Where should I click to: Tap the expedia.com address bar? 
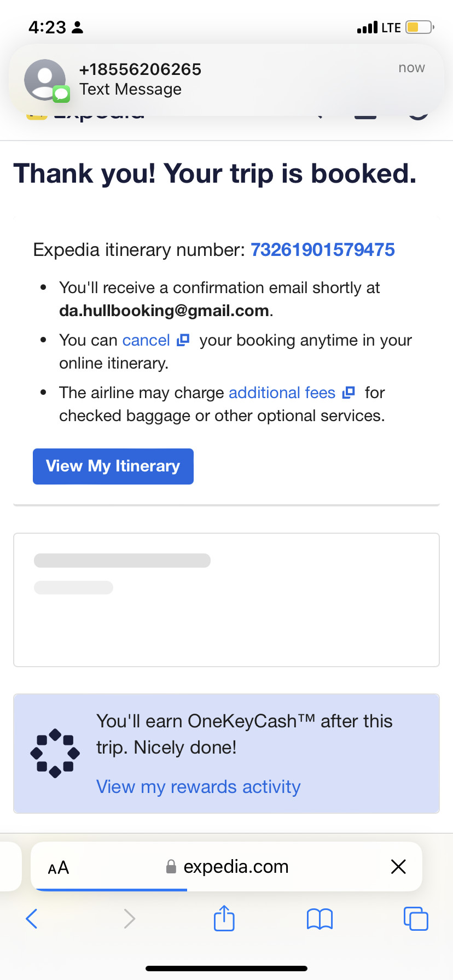pyautogui.click(x=235, y=867)
